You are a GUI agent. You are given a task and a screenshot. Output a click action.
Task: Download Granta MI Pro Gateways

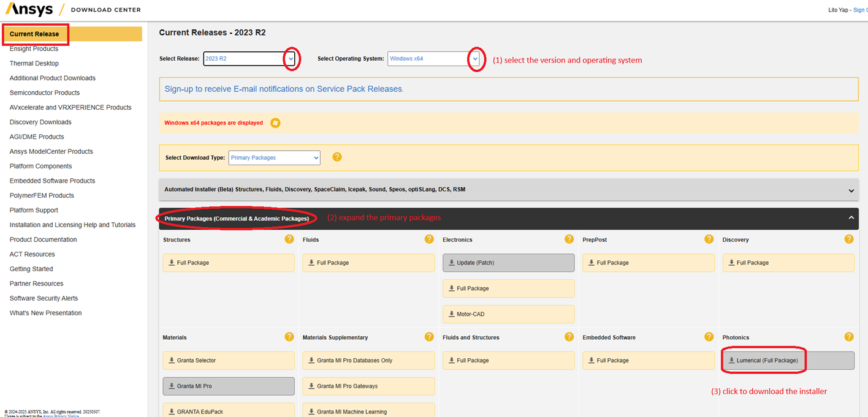tap(368, 386)
